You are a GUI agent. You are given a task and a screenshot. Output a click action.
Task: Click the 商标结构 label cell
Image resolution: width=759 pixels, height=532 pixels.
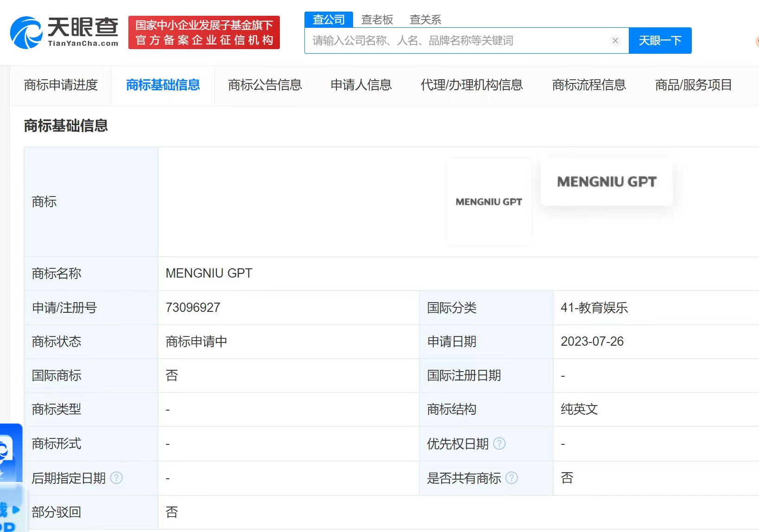coord(486,409)
